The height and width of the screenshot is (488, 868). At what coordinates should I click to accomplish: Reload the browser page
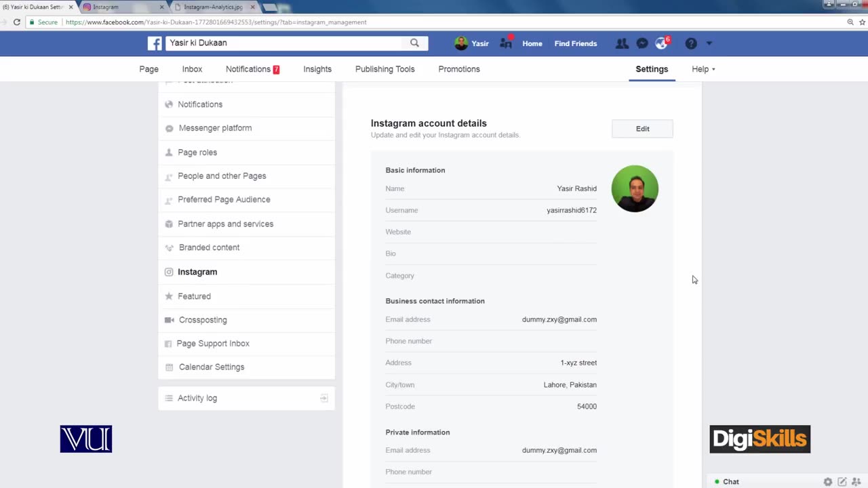click(x=17, y=22)
